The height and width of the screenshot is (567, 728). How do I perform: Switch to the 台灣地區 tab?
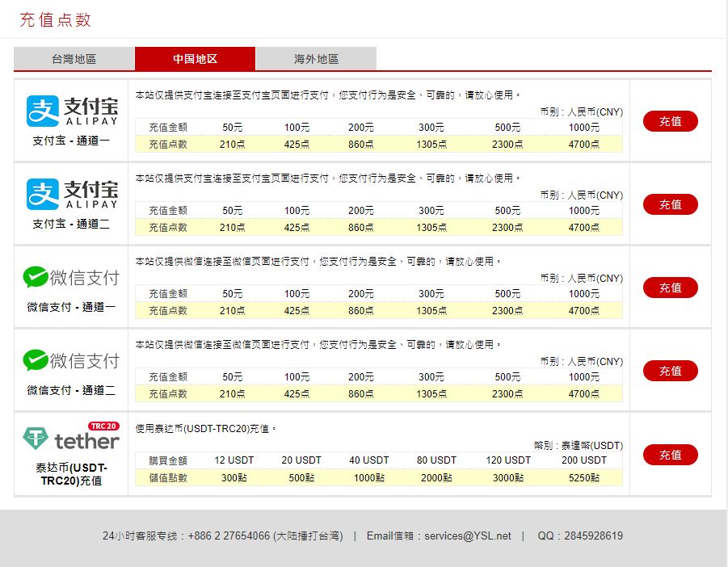pos(74,58)
